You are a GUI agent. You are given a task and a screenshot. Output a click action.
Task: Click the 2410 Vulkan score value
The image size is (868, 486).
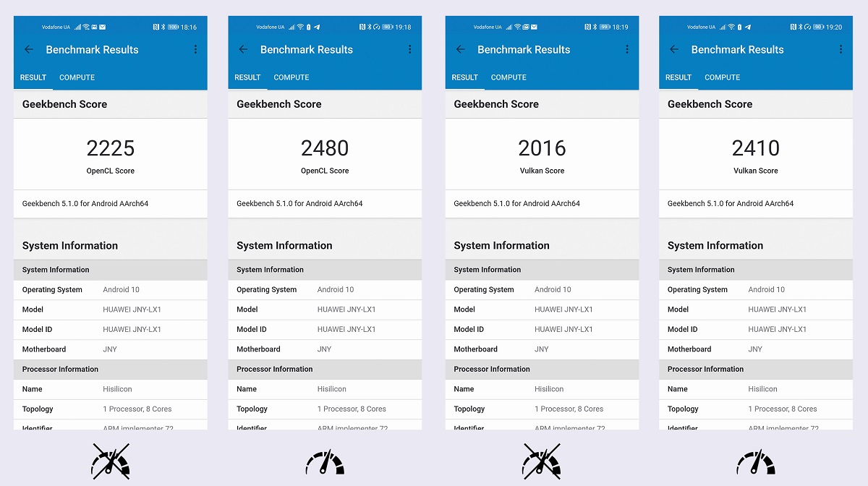756,148
